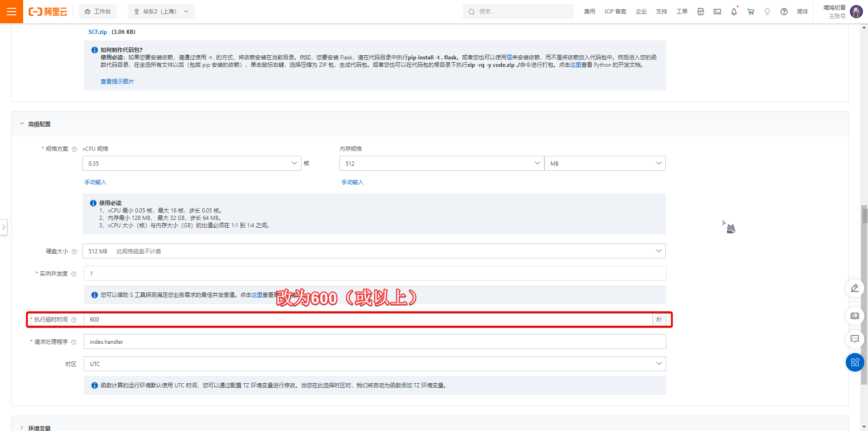This screenshot has height=431, width=868.
Task: Click the 查看提示图片 link
Action: point(117,82)
